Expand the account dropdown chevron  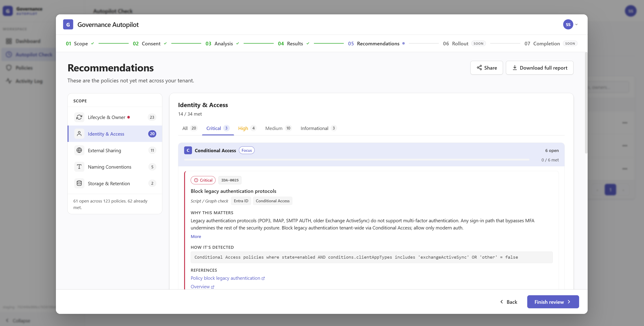click(x=576, y=24)
